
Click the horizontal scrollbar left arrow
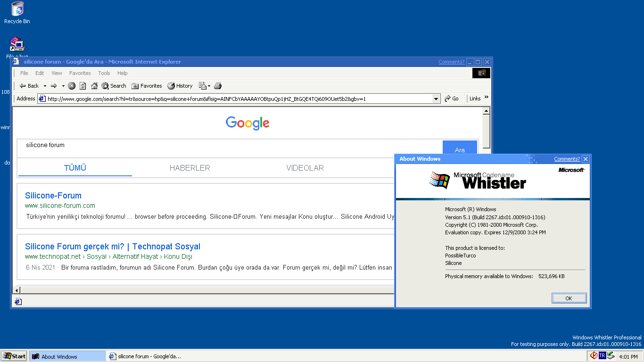(x=17, y=290)
